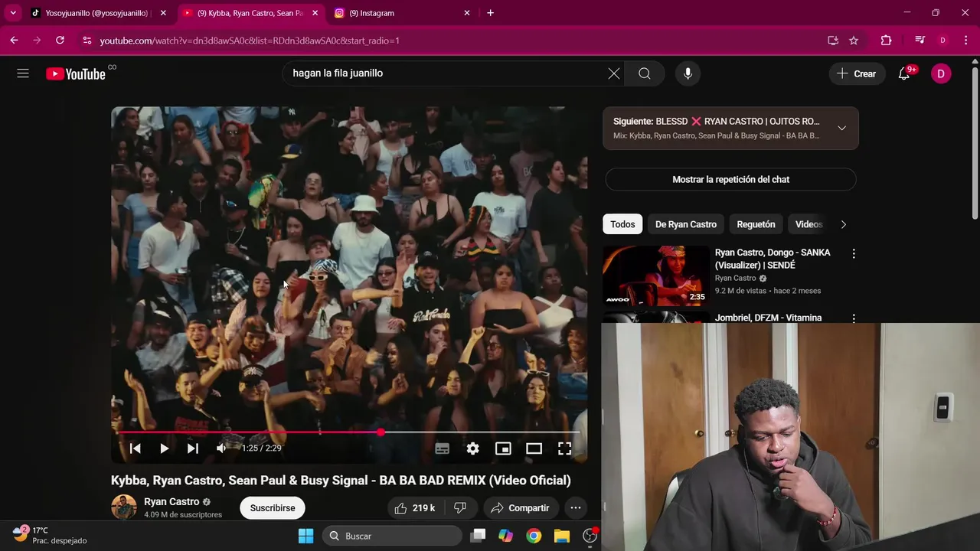The height and width of the screenshot is (551, 980).
Task: Open a new browser tab
Action: pyautogui.click(x=490, y=13)
